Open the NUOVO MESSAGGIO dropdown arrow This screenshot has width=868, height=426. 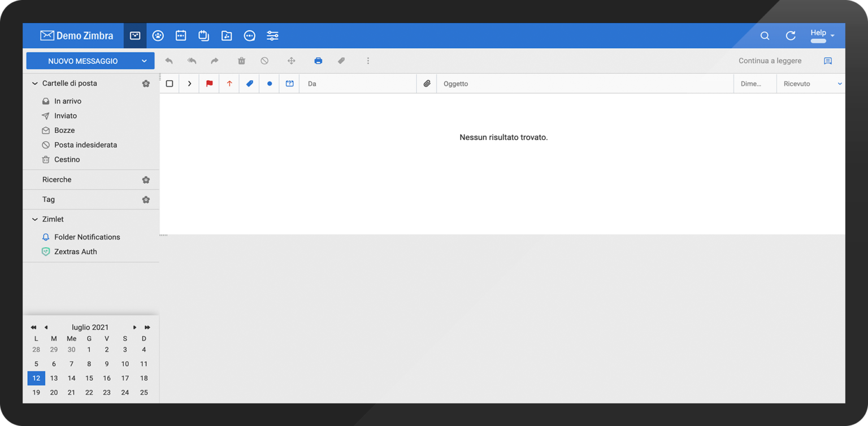[144, 61]
